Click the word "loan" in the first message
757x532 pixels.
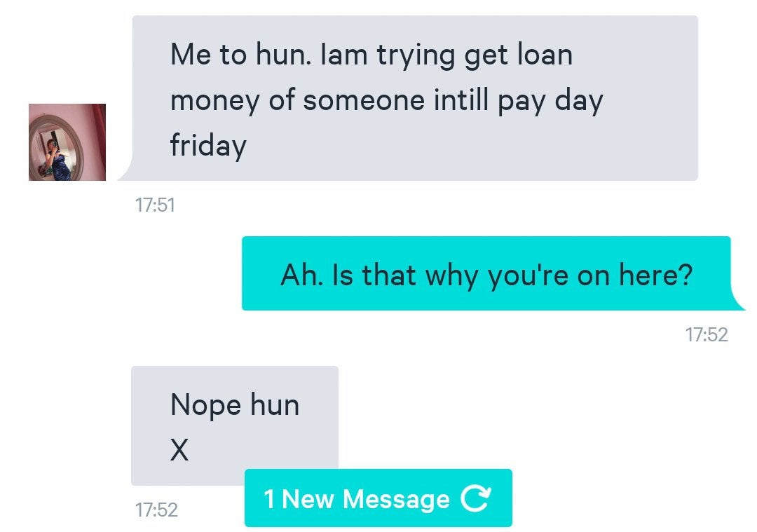[545, 54]
